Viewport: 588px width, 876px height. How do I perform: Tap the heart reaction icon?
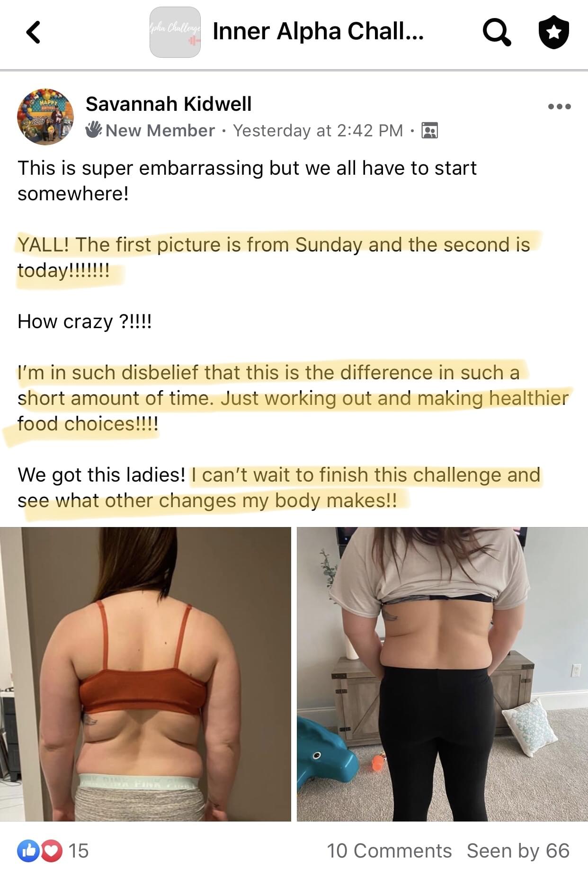click(52, 850)
